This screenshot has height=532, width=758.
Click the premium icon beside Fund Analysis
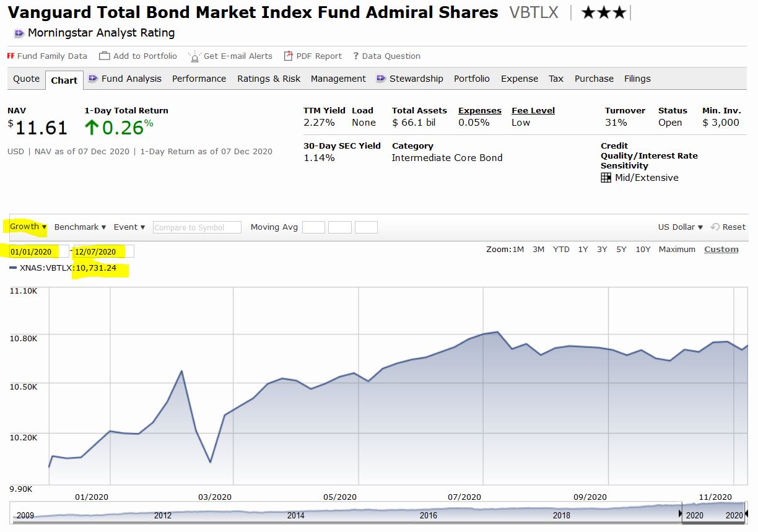pos(94,79)
